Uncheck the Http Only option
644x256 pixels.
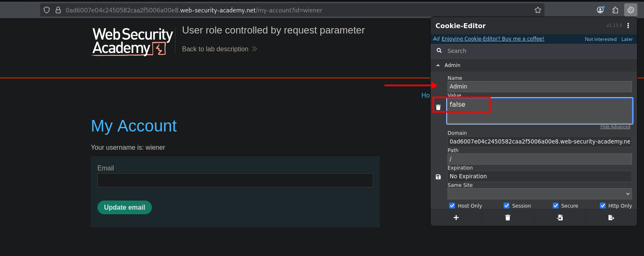coord(603,206)
